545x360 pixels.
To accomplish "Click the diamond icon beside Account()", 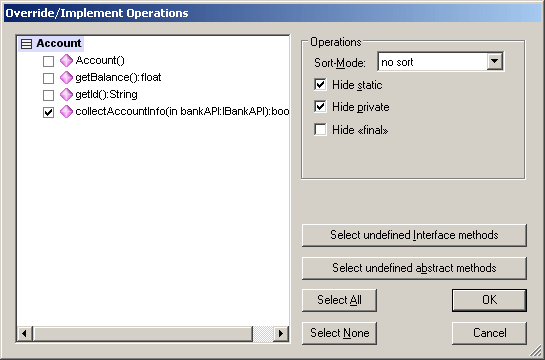I will (x=66, y=60).
